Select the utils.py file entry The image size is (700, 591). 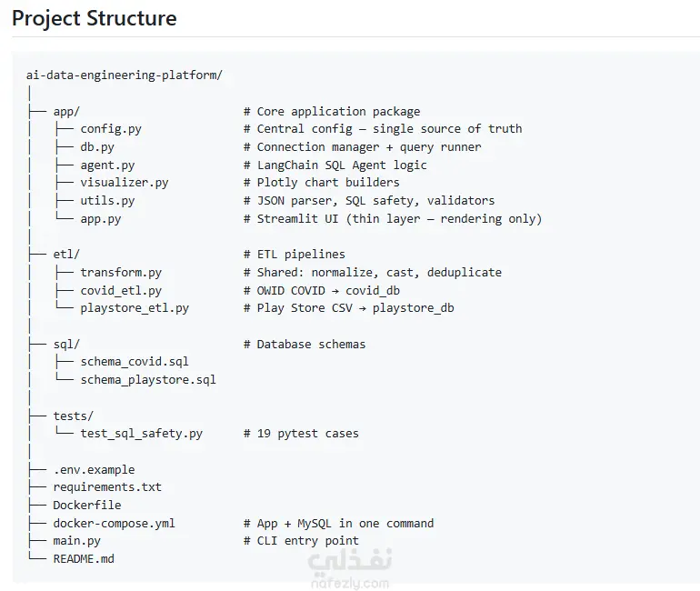(107, 201)
